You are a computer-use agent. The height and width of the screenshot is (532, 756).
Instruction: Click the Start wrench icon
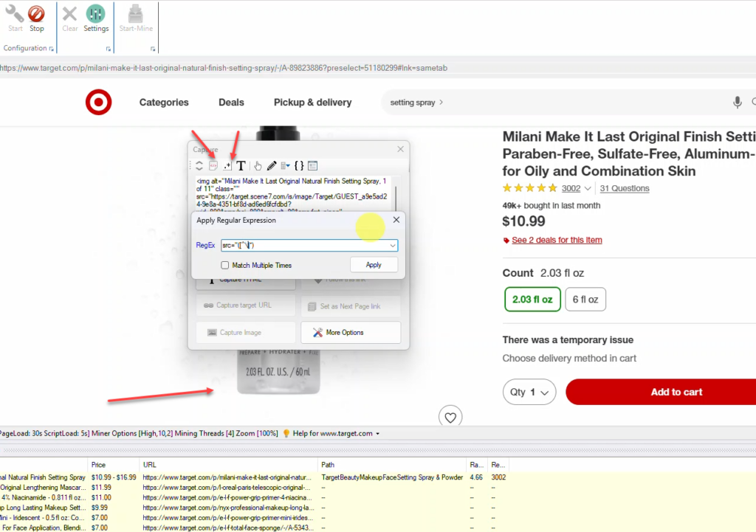pyautogui.click(x=15, y=14)
